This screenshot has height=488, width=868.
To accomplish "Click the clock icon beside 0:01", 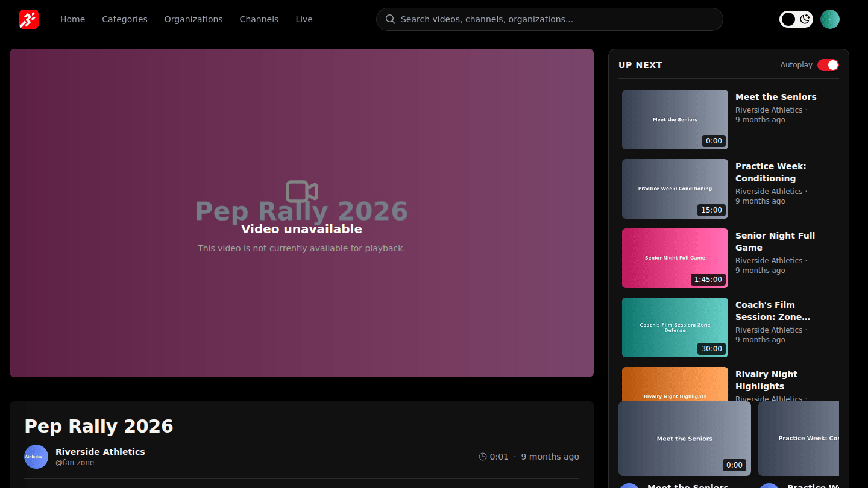I will (x=483, y=457).
